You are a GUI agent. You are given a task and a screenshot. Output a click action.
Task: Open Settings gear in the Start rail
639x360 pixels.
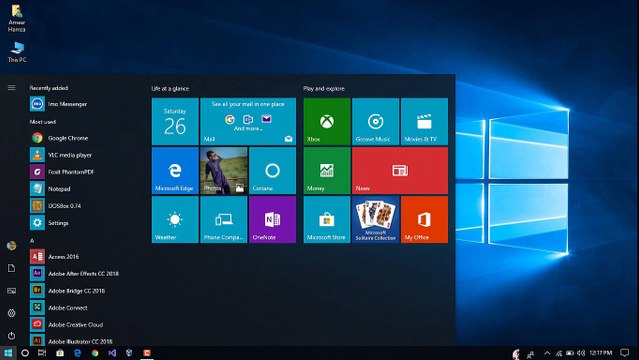[11, 313]
